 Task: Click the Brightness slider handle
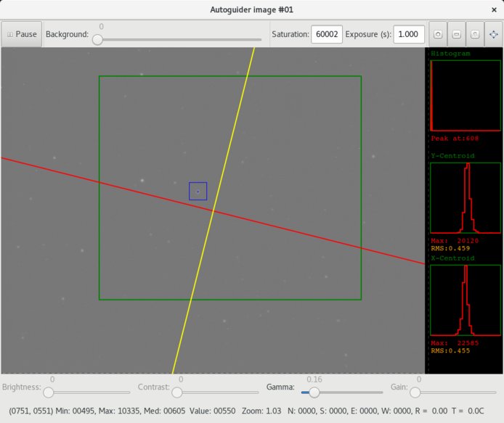(x=49, y=393)
